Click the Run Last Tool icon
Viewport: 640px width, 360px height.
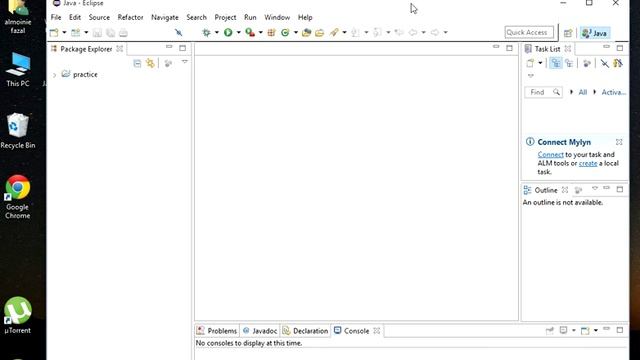click(250, 33)
